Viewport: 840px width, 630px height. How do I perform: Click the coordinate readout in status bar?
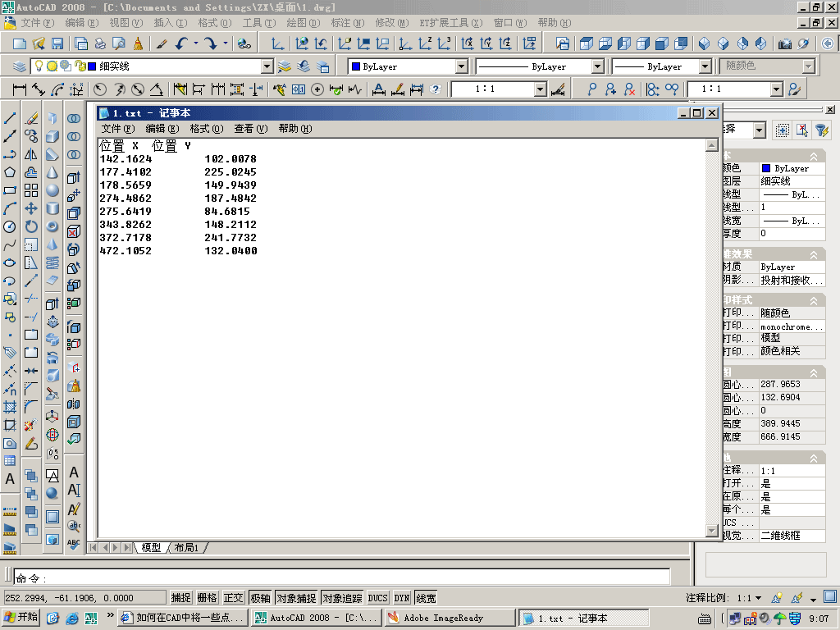84,598
